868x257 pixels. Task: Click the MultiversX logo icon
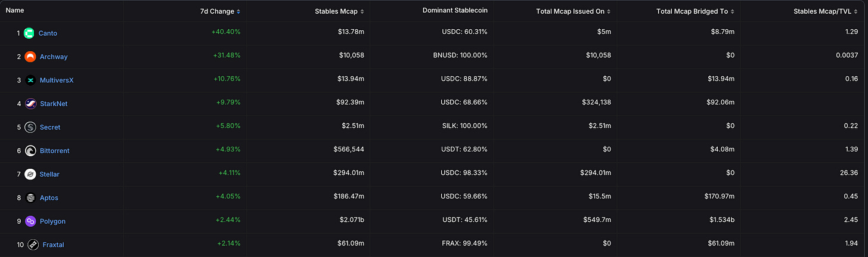(x=30, y=80)
